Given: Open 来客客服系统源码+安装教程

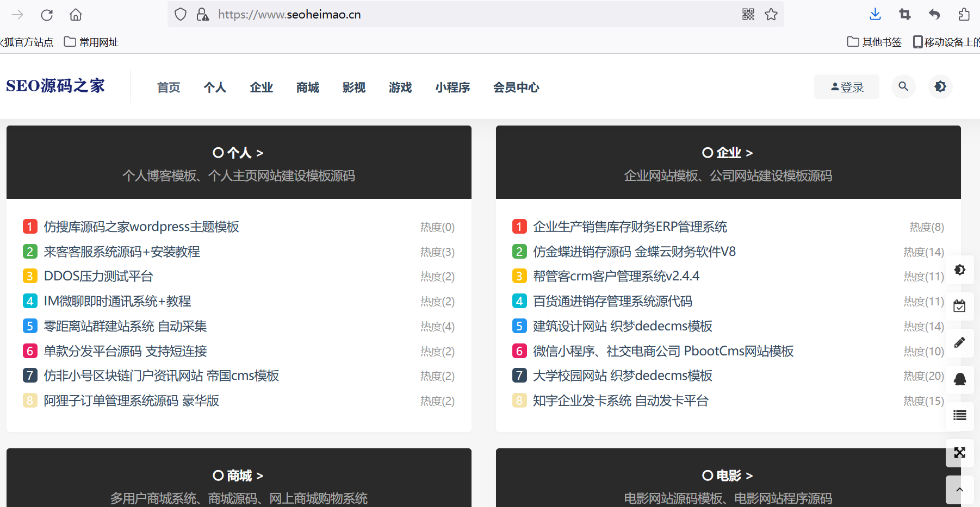Looking at the screenshot, I should 122,252.
